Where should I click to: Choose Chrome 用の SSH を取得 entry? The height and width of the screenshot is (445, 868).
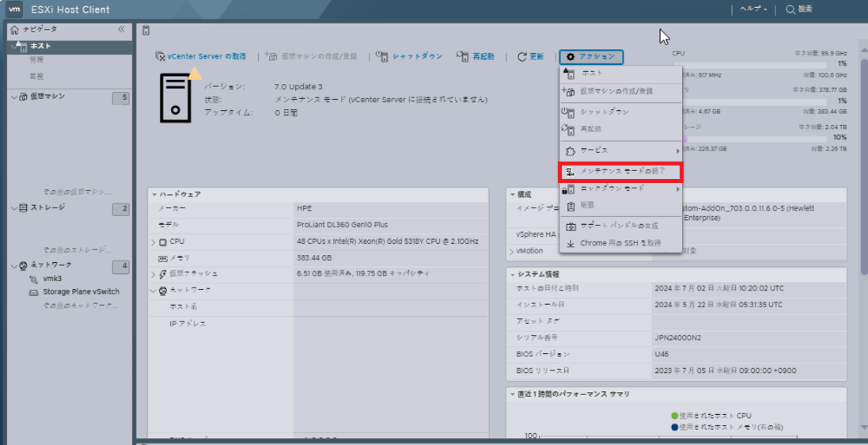tap(620, 243)
